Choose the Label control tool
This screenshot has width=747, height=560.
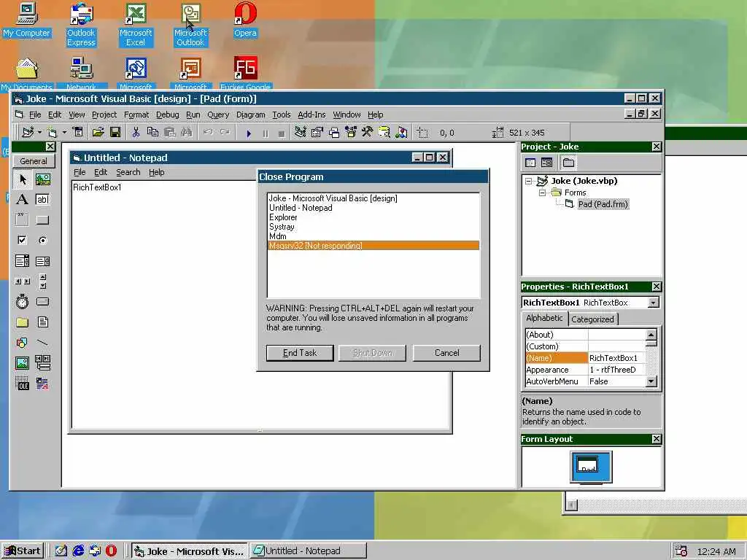point(23,200)
